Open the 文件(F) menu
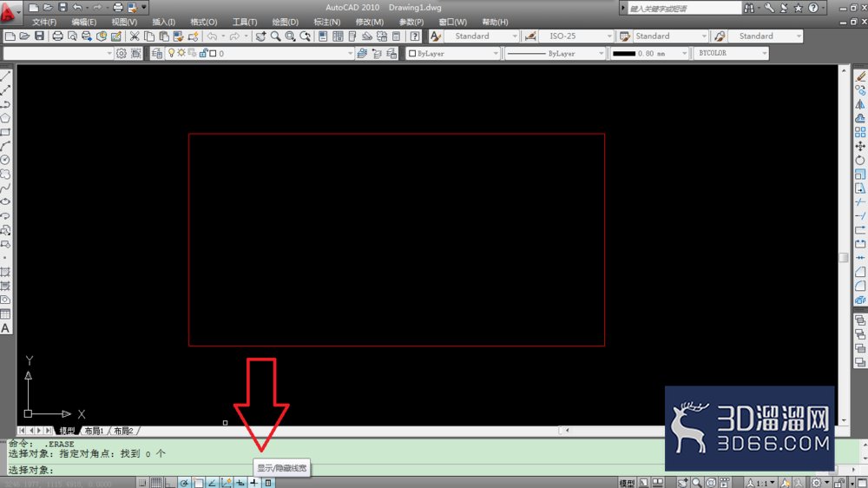Image resolution: width=868 pixels, height=488 pixels. click(x=44, y=23)
